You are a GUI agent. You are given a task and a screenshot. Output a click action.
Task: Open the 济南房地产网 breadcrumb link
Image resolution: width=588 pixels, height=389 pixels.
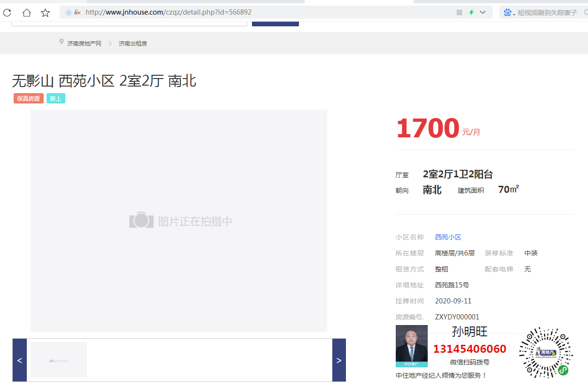click(x=84, y=43)
